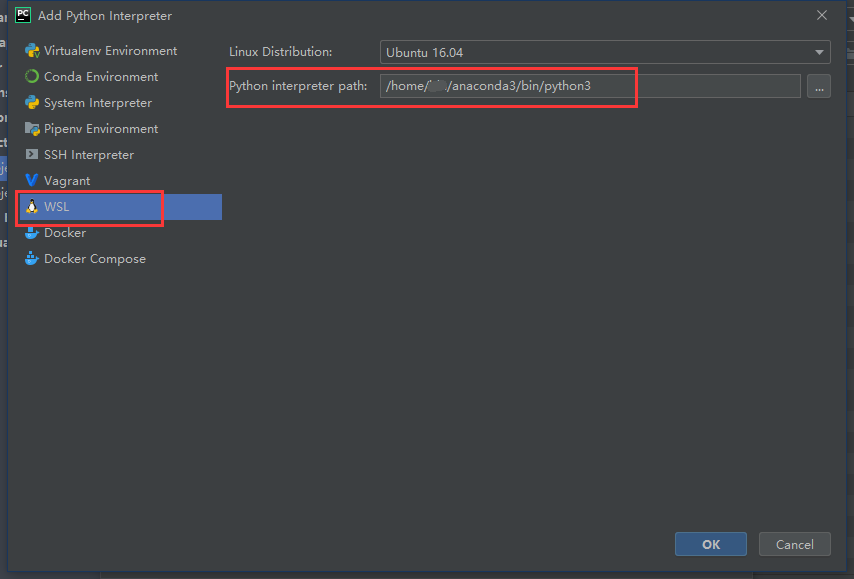Choose Docker Compose as interpreter source
The width and height of the screenshot is (854, 579).
click(x=86, y=258)
